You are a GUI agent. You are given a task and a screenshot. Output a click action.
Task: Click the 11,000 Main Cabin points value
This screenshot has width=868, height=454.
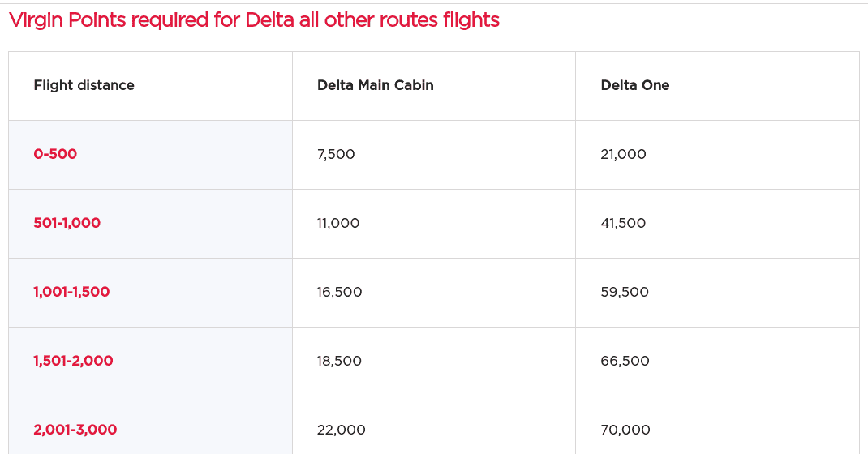pyautogui.click(x=338, y=223)
